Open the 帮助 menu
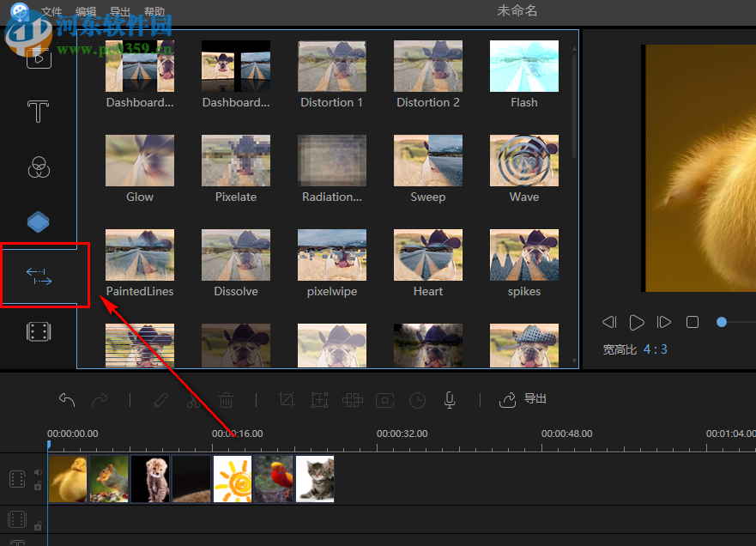The width and height of the screenshot is (756, 546). coord(154,11)
